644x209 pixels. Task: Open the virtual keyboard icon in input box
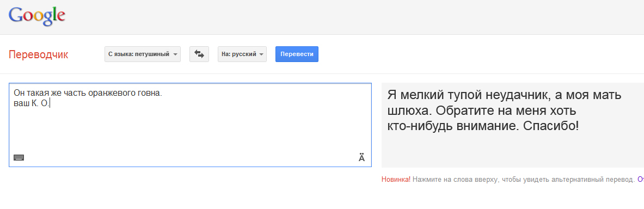point(19,157)
